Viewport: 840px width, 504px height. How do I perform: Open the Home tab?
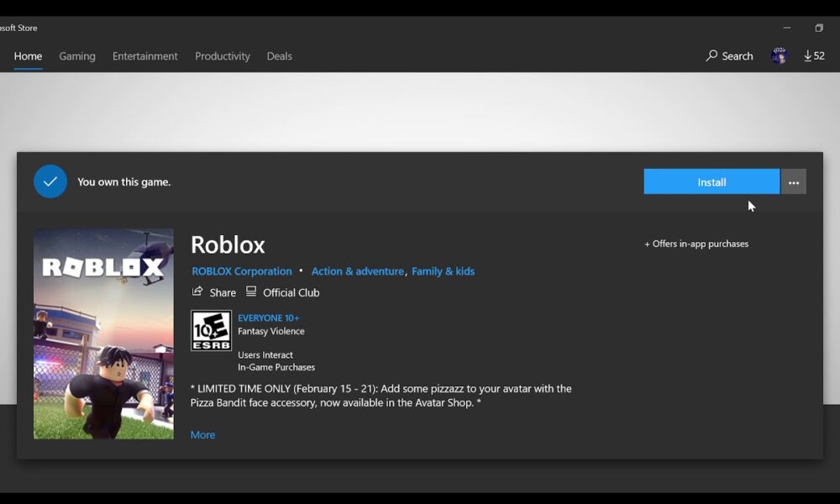click(28, 56)
